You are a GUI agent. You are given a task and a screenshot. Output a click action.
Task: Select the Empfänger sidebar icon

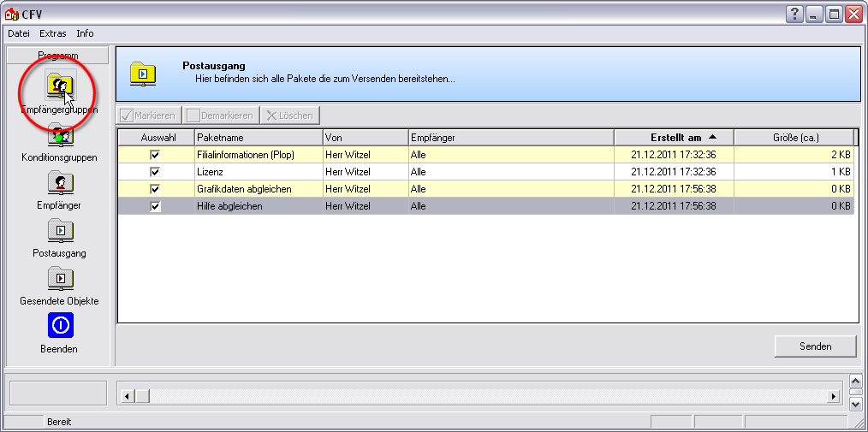tap(60, 183)
